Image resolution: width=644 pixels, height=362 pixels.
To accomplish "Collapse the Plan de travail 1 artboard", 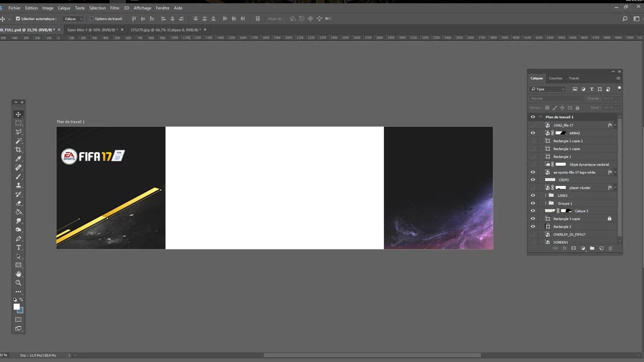I will [540, 117].
